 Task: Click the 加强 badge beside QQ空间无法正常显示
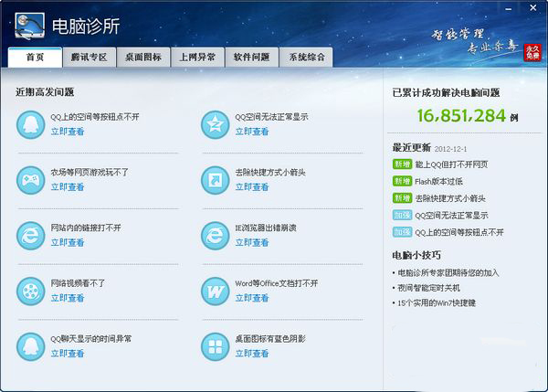(x=402, y=215)
